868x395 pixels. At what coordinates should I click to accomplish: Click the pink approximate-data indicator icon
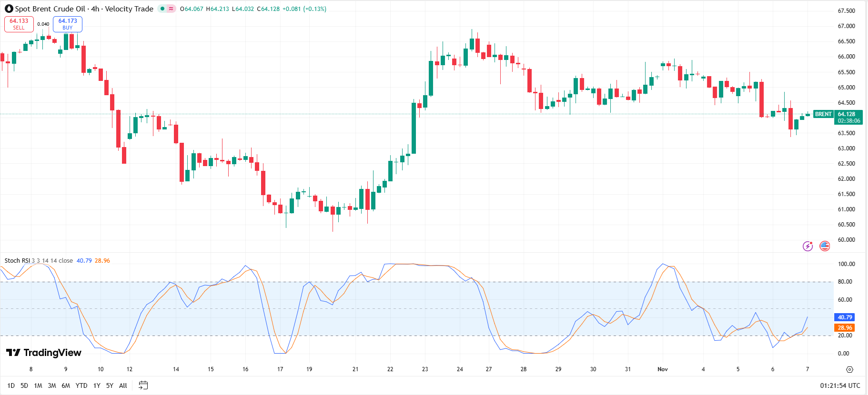[x=171, y=9]
